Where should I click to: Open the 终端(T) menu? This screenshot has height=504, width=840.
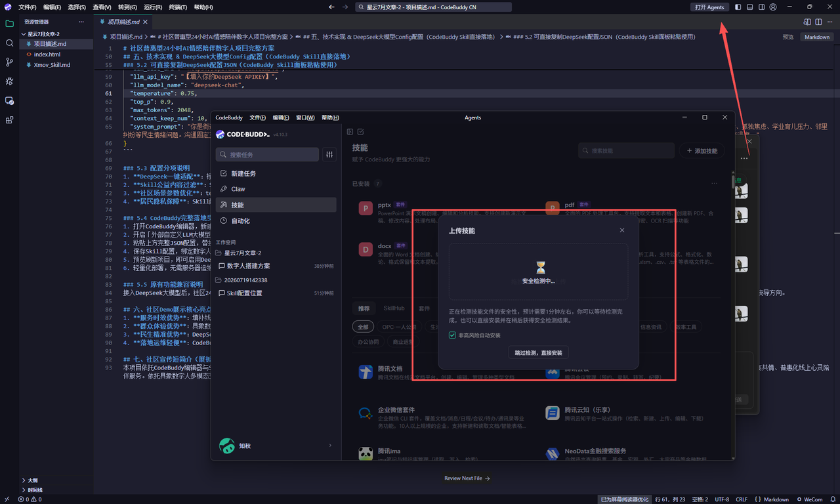point(178,7)
